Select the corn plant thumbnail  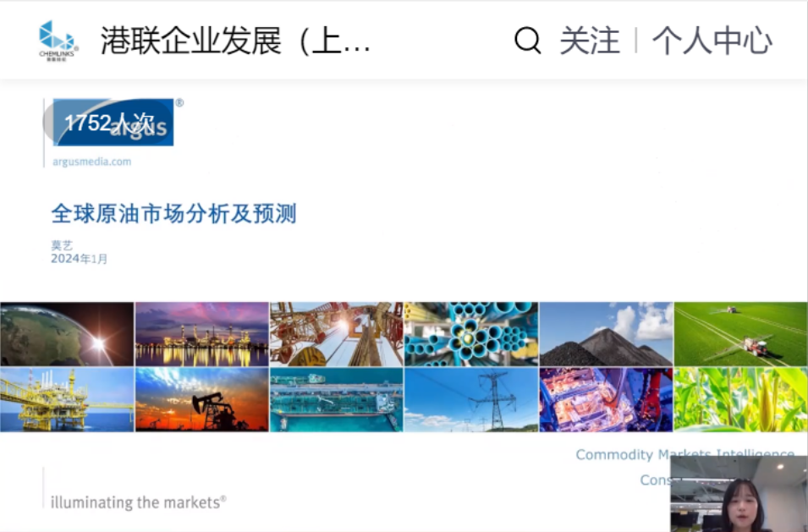pyautogui.click(x=740, y=400)
